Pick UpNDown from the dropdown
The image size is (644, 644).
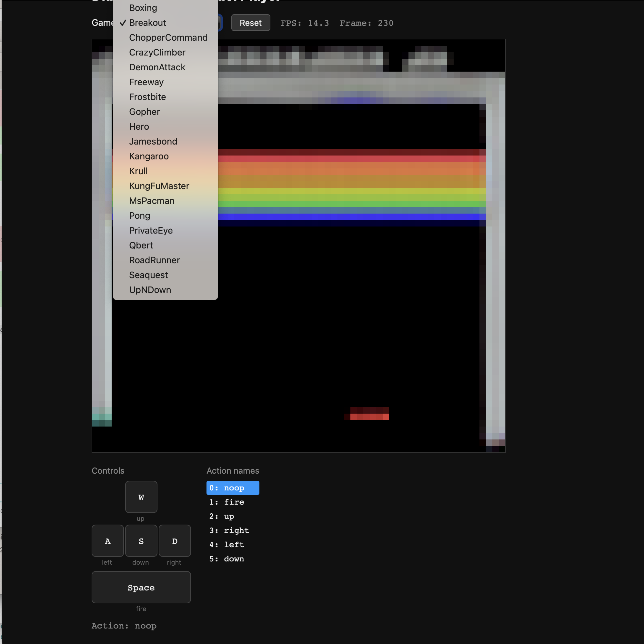(165, 290)
